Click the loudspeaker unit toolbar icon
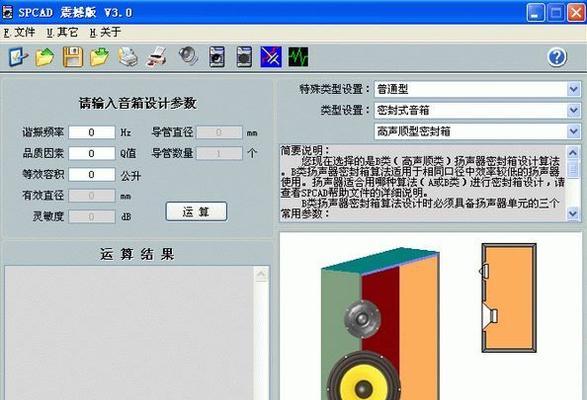The image size is (587, 400). click(188, 56)
